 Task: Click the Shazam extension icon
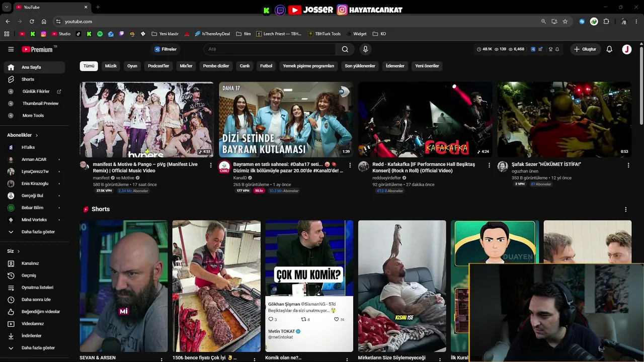click(x=582, y=22)
